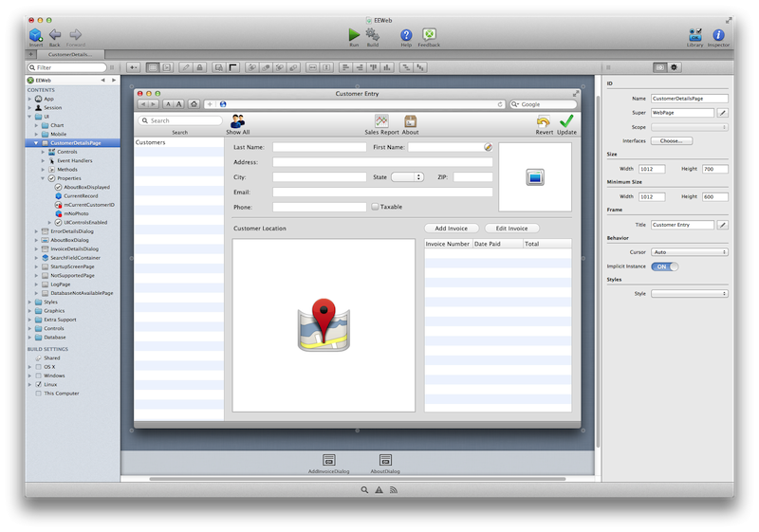
Task: Click the Update green checkmark icon
Action: pos(566,121)
